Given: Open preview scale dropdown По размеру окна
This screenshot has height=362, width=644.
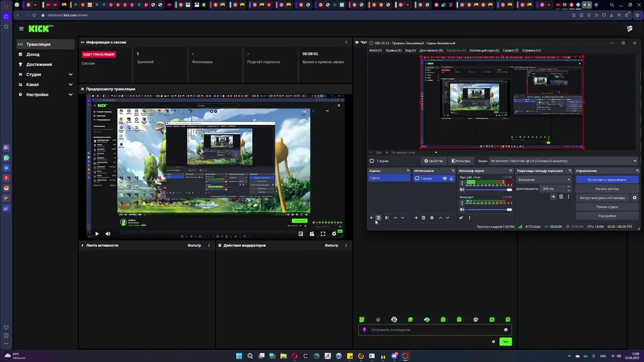Looking at the screenshot, I should coord(414,152).
